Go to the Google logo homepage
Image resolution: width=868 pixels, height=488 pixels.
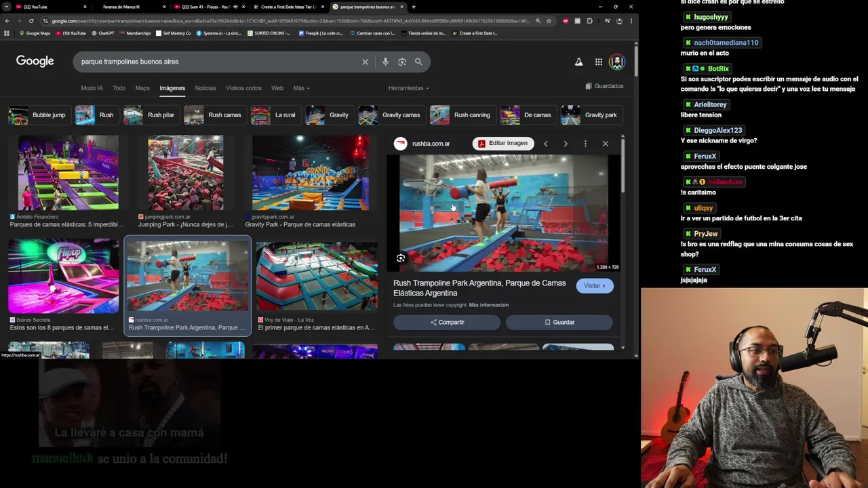tap(35, 61)
